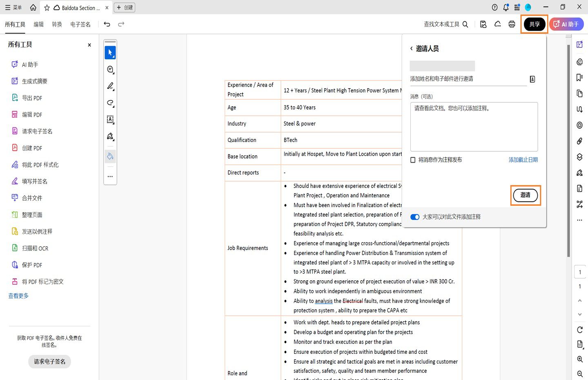588x380 pixels.
Task: Zoom in on the document
Action: pyautogui.click(x=580, y=359)
